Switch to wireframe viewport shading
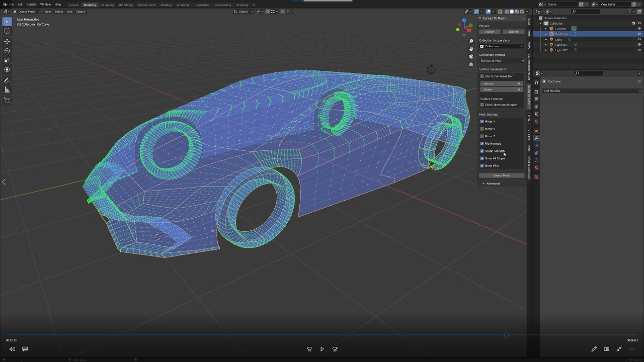 pyautogui.click(x=507, y=12)
